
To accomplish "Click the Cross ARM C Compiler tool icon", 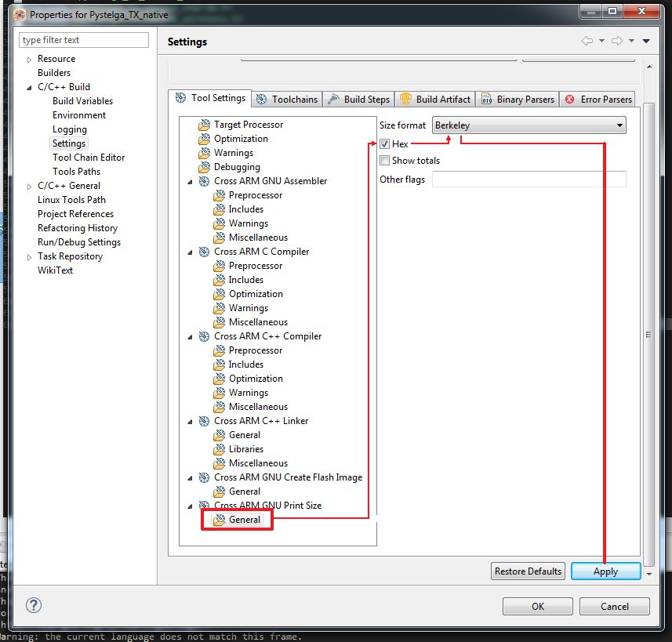I will pyautogui.click(x=205, y=252).
